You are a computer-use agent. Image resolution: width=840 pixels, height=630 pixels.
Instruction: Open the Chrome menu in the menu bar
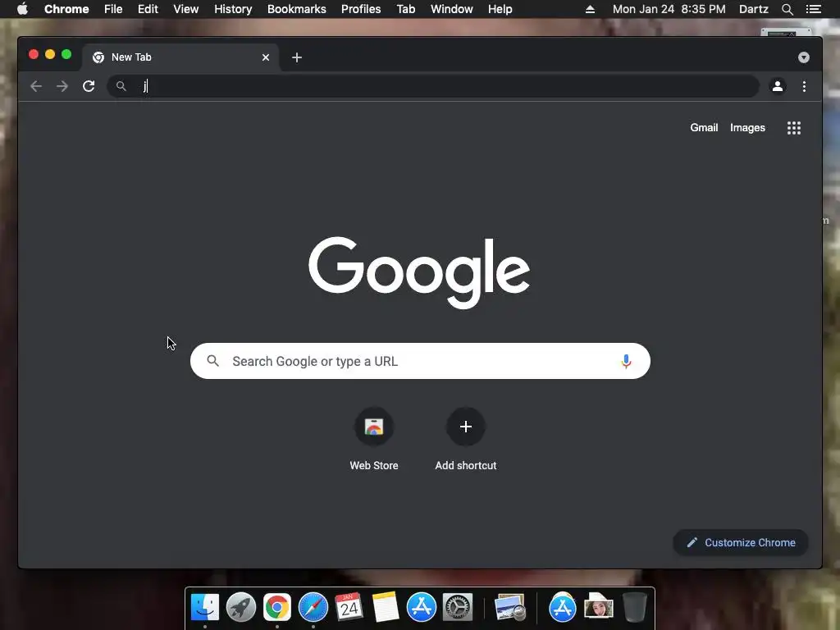[x=66, y=9]
